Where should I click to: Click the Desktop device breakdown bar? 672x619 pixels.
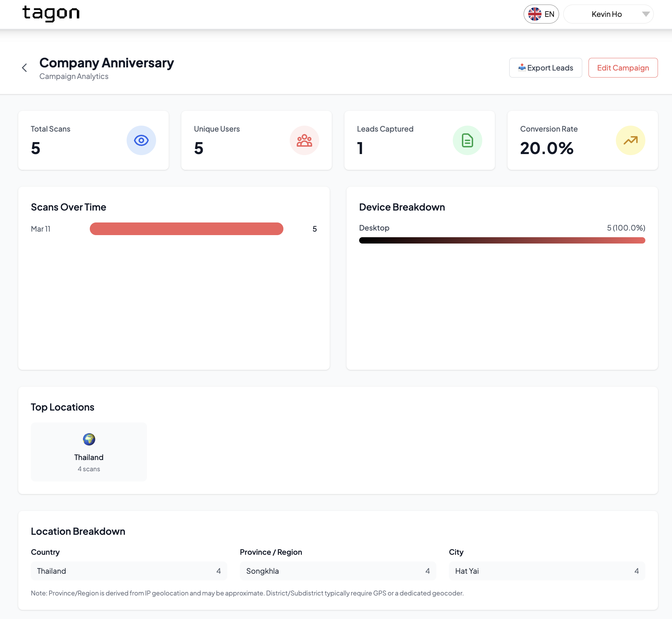click(502, 240)
